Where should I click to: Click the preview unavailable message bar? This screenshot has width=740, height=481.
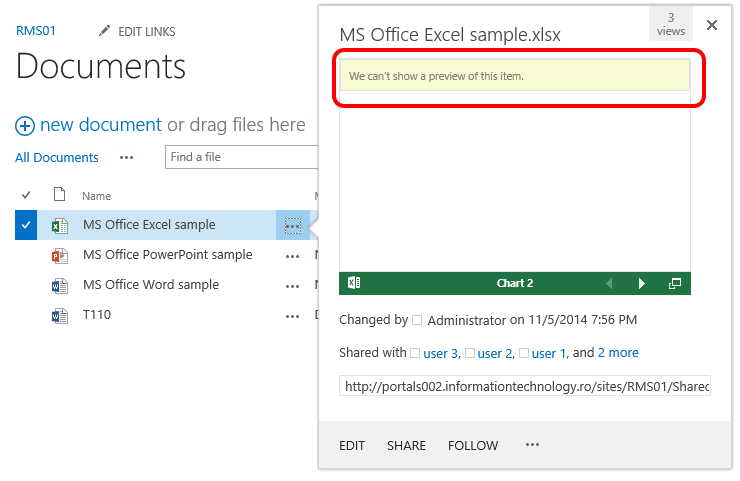tap(515, 76)
